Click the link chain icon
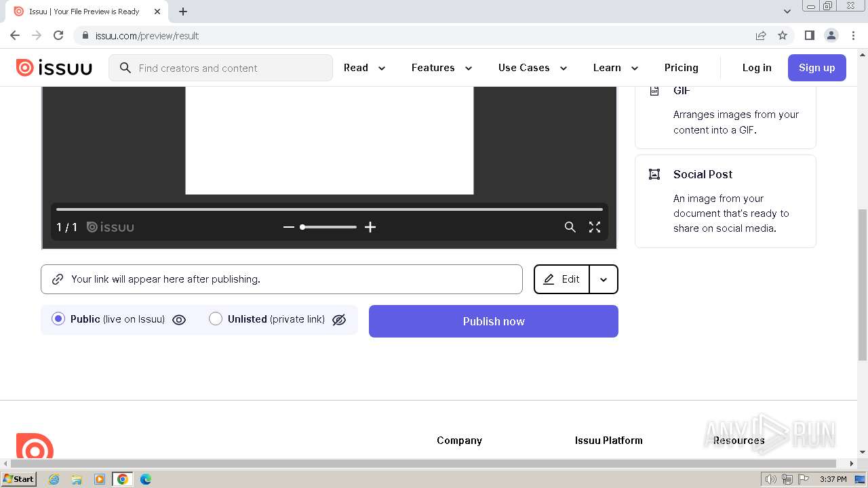The image size is (868, 488). click(x=58, y=279)
